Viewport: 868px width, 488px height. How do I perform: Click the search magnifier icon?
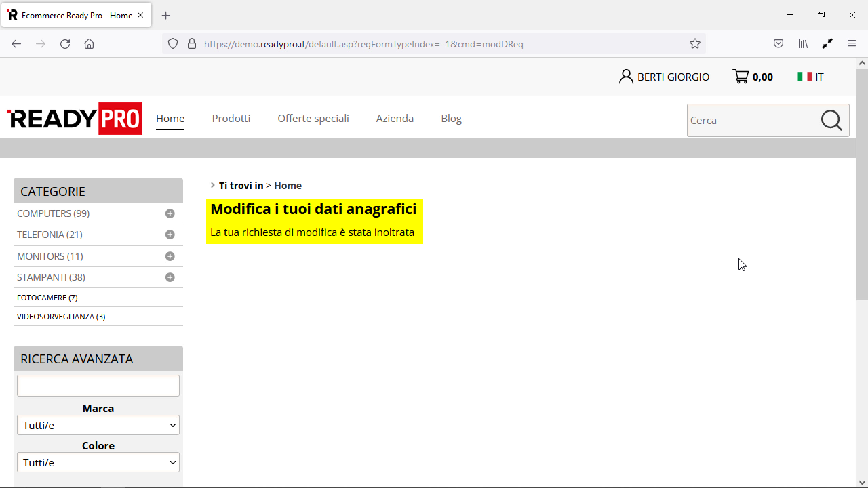(x=831, y=120)
